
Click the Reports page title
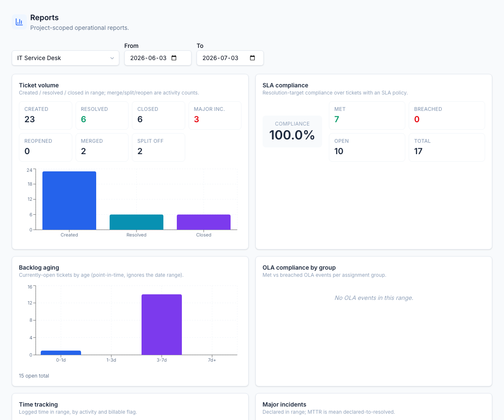click(45, 18)
